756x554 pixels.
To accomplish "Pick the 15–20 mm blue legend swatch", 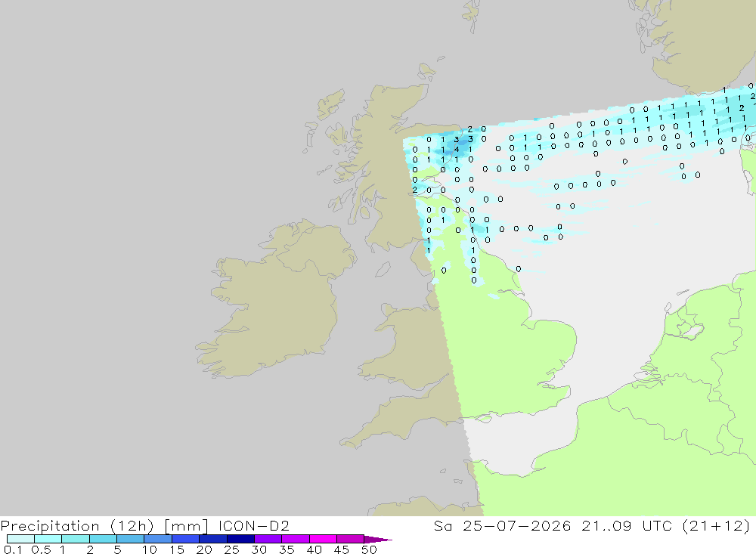I will pos(185,539).
